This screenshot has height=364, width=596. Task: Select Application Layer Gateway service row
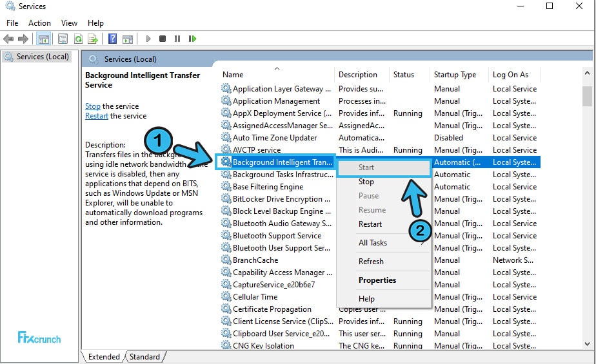tap(379, 89)
